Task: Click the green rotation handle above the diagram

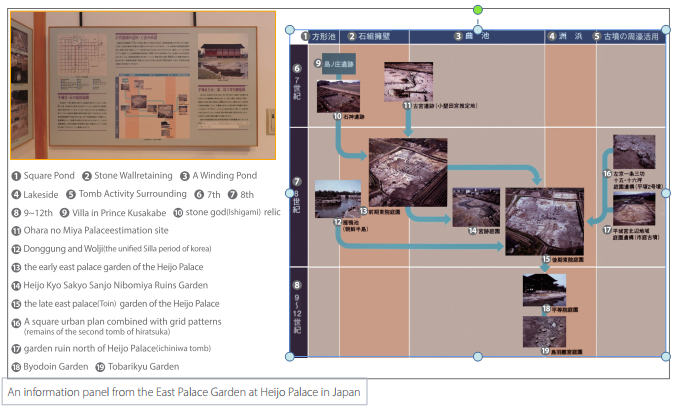Action: [478, 10]
